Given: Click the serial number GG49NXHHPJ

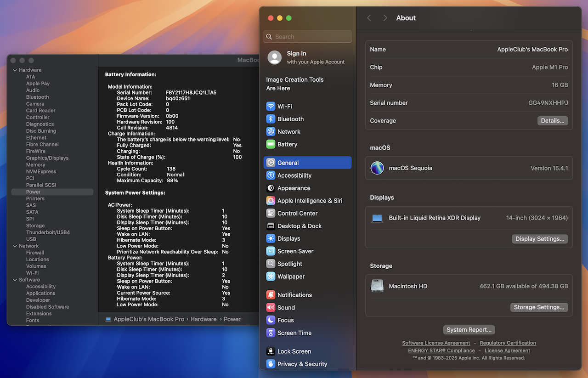Looking at the screenshot, I should [x=548, y=103].
